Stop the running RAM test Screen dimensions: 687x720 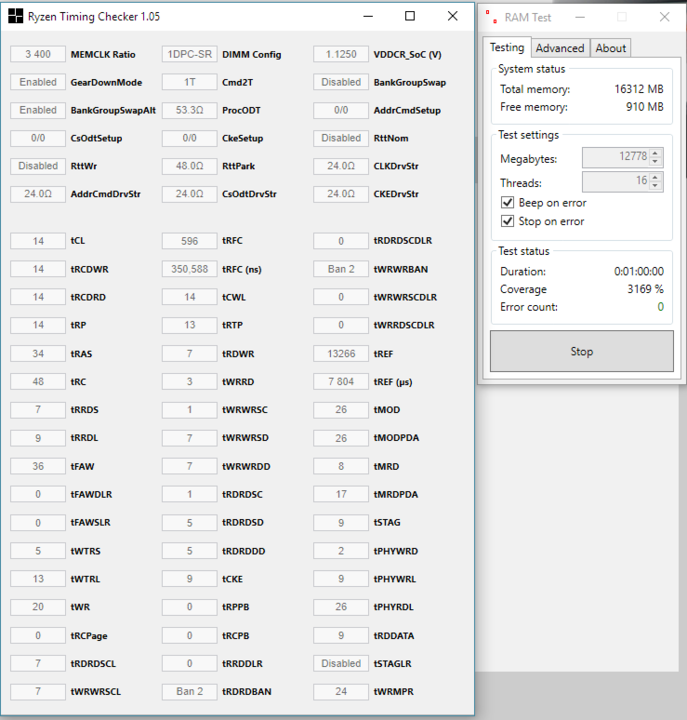click(581, 351)
